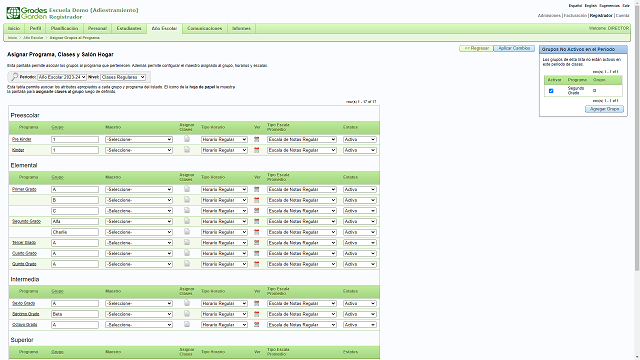
Task: Uncheck Activar checkbox for inactive Segundo Grado group
Action: [551, 91]
